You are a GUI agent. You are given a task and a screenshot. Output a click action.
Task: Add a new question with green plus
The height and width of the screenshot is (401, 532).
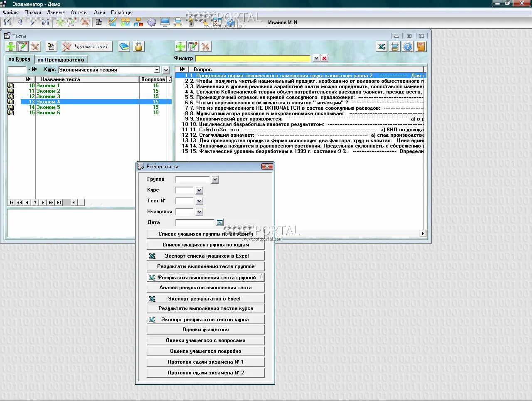pyautogui.click(x=180, y=47)
